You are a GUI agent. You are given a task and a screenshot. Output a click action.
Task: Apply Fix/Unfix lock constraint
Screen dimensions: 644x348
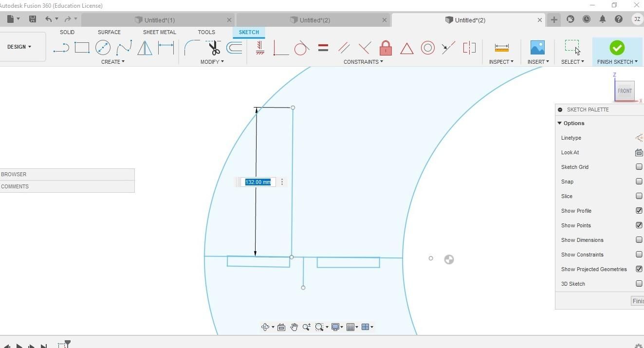pos(386,48)
